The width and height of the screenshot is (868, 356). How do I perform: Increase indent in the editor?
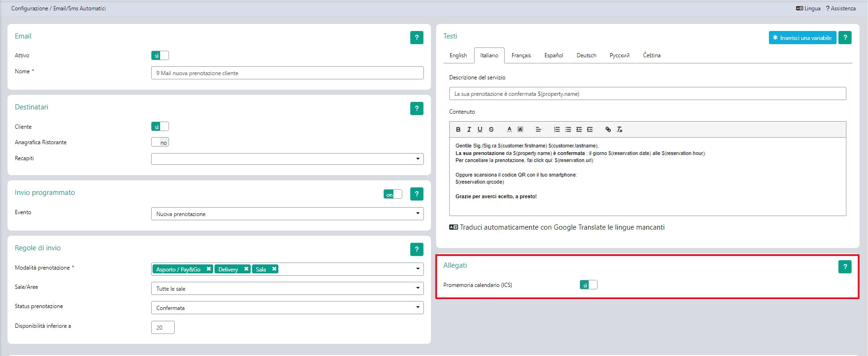pos(590,130)
